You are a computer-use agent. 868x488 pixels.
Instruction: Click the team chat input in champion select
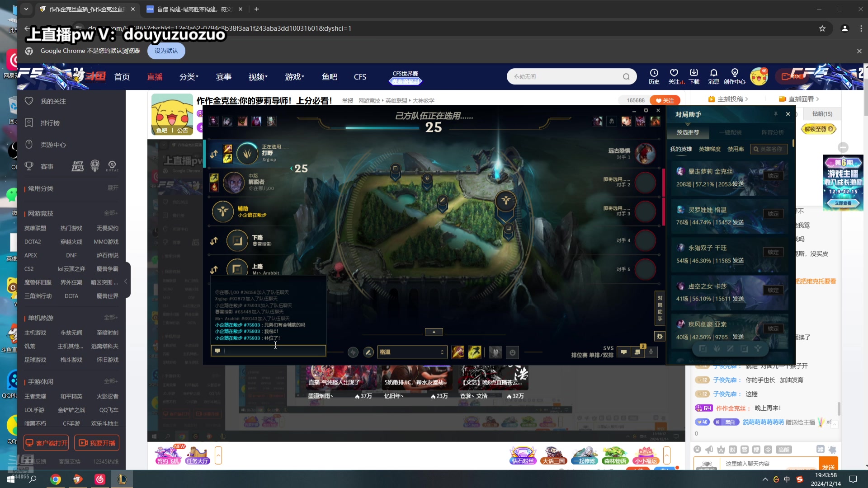point(268,351)
